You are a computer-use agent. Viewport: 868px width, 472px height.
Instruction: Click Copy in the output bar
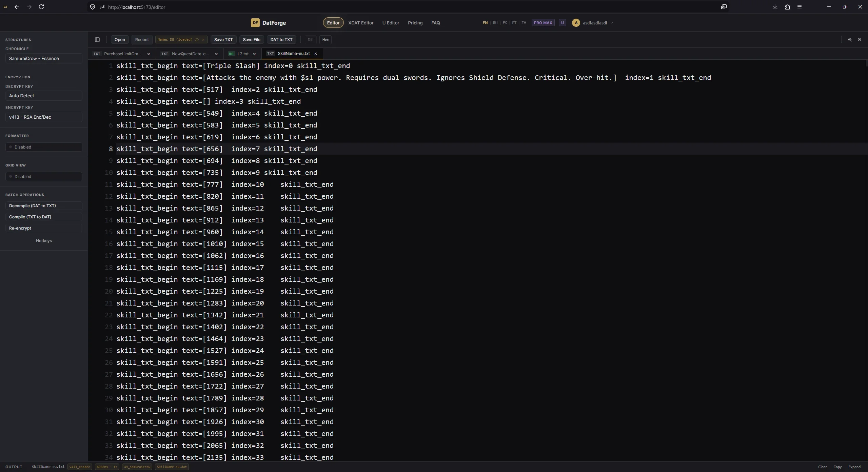(x=837, y=467)
